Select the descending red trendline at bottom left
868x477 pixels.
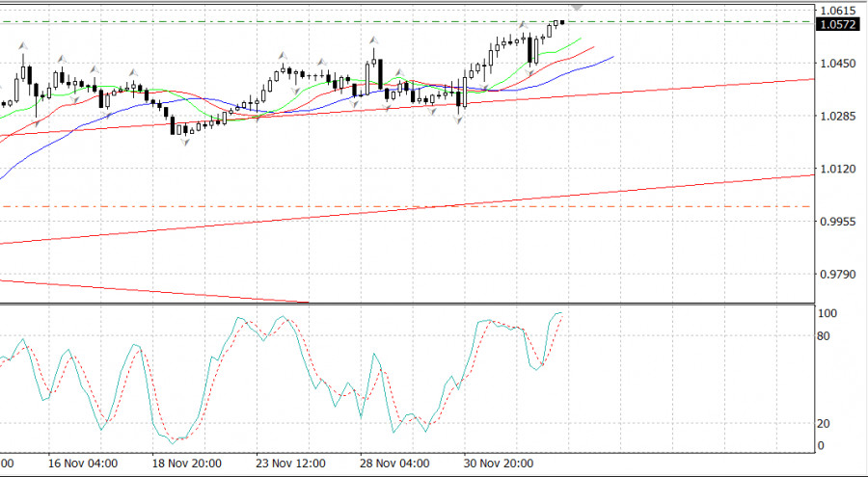coord(145,290)
